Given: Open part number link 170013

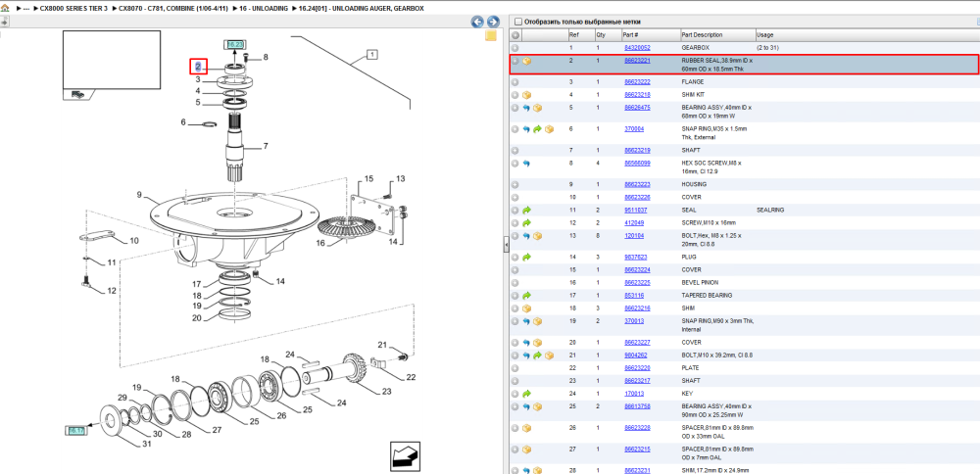Looking at the screenshot, I should tap(634, 394).
